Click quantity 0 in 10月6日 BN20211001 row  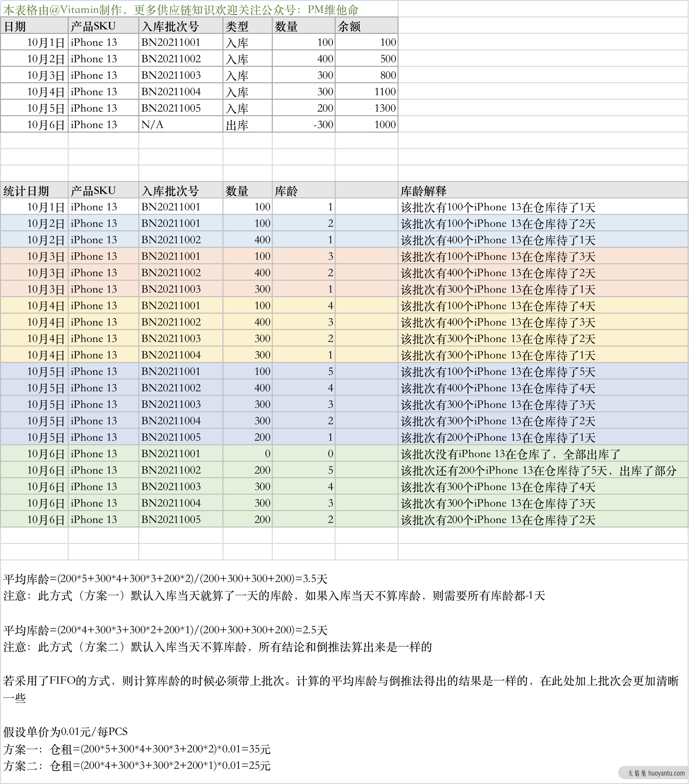coord(248,454)
